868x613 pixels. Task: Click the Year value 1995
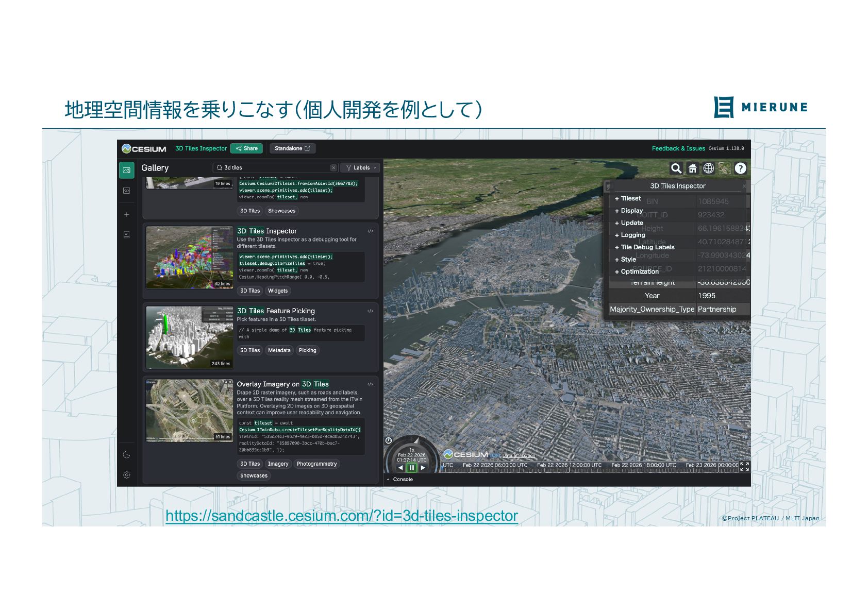coord(707,296)
